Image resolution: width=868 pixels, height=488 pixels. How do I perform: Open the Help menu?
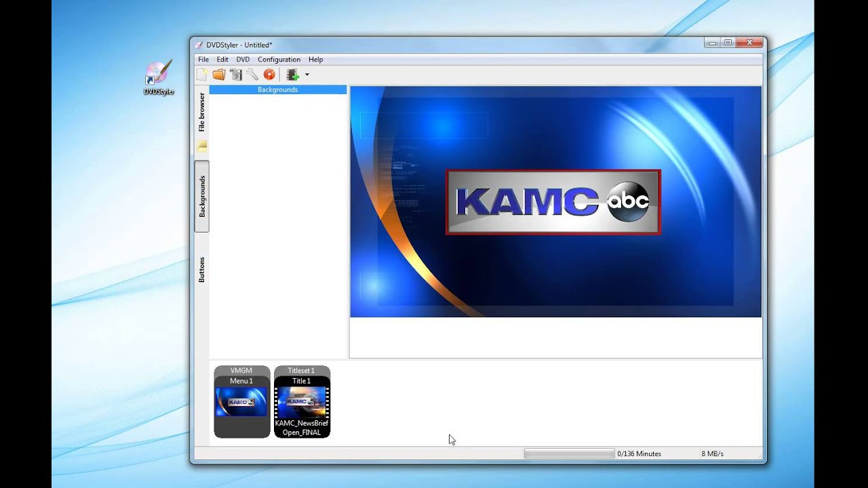pos(315,60)
